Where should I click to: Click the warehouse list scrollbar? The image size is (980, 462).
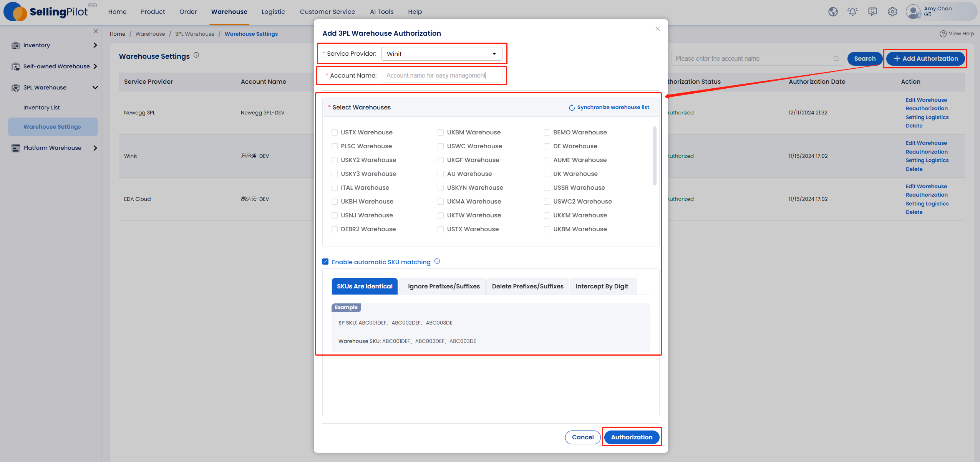point(654,156)
